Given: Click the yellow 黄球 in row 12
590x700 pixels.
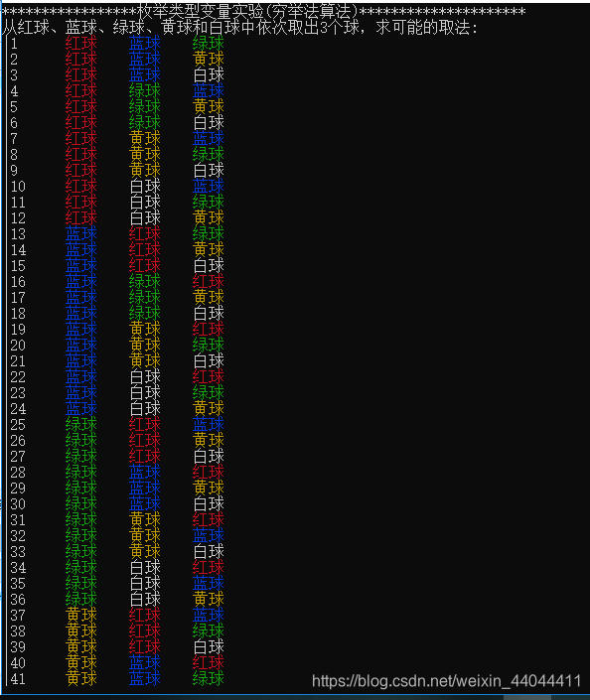Looking at the screenshot, I should (x=209, y=218).
